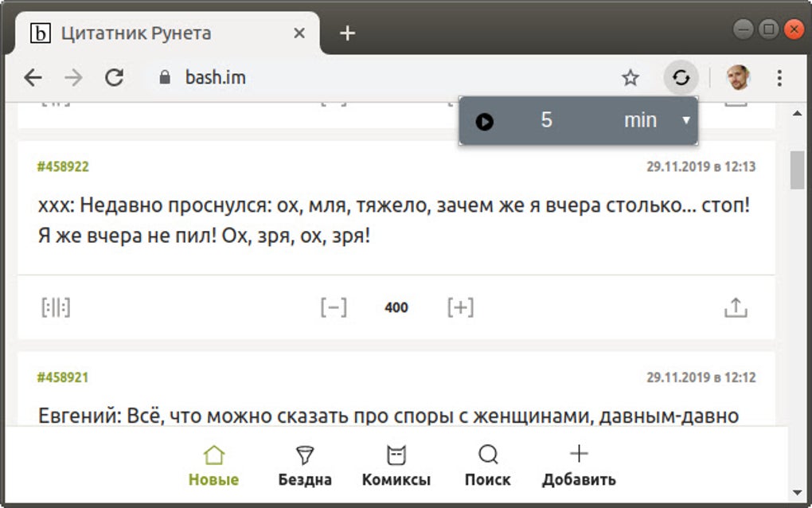Edit the interval value 5
This screenshot has height=508, width=812.
tap(547, 120)
